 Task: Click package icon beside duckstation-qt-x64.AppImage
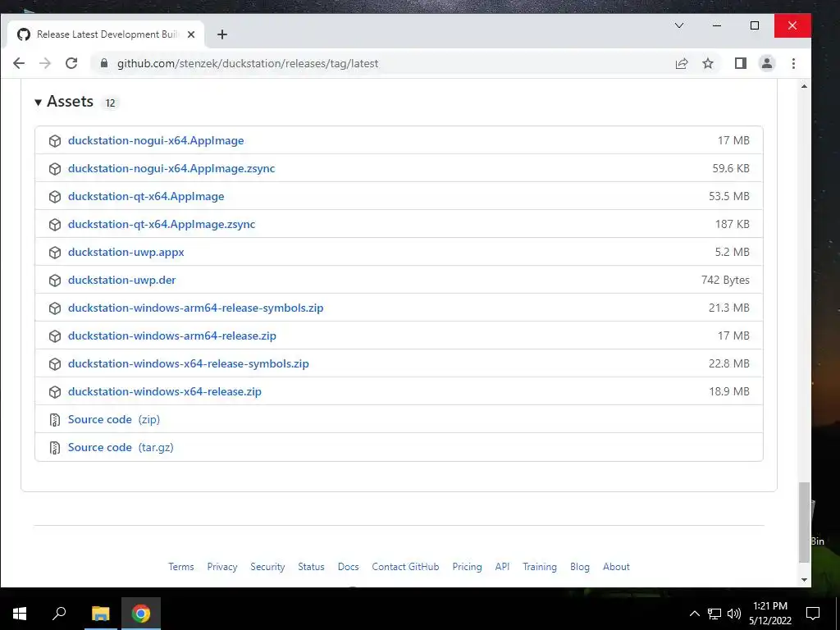click(55, 197)
